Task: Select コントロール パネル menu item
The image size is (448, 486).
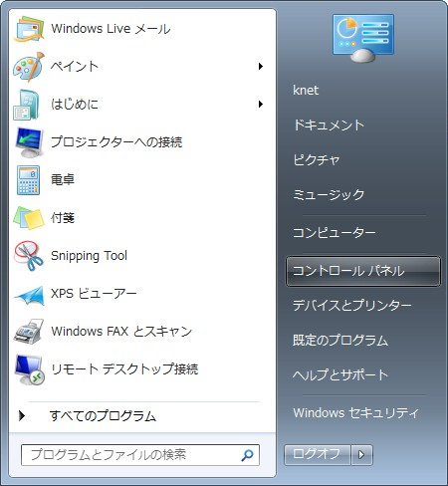Action: tap(363, 271)
